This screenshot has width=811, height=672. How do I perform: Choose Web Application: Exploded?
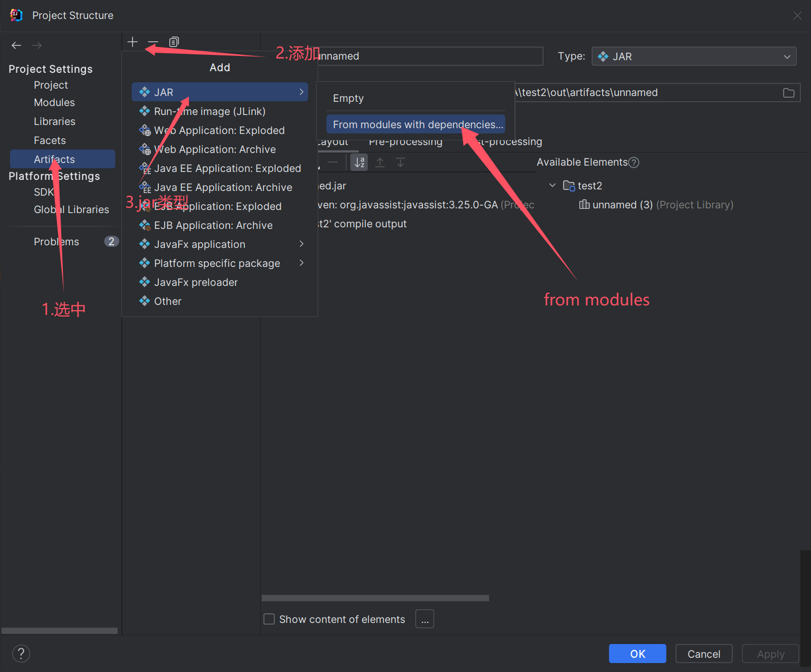(x=220, y=130)
